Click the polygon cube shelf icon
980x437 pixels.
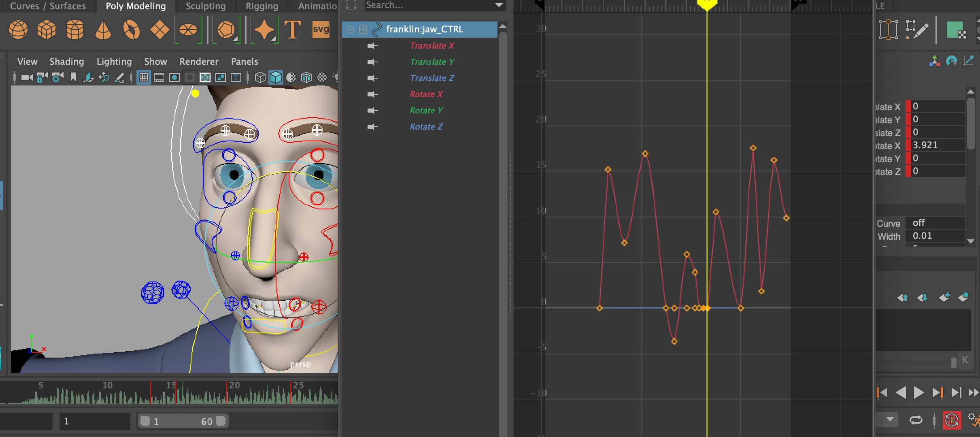click(x=47, y=30)
